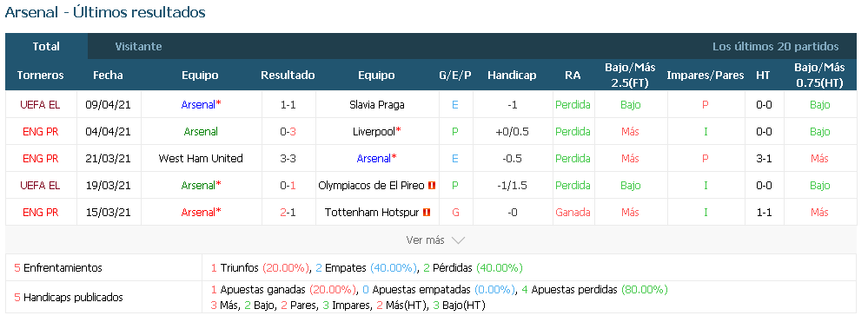
Task: Click blue Arsenal link in 21/03/21 row
Action: (x=374, y=158)
